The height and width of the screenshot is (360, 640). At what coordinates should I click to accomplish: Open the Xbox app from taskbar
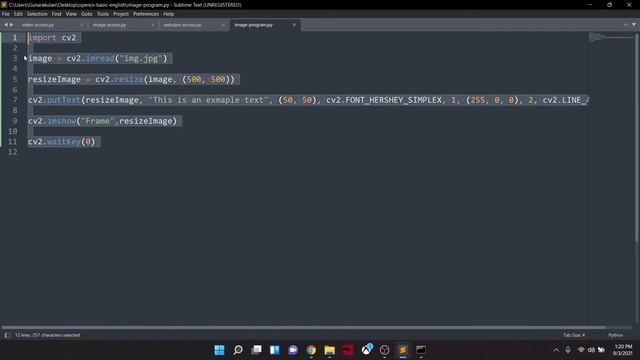(x=367, y=349)
